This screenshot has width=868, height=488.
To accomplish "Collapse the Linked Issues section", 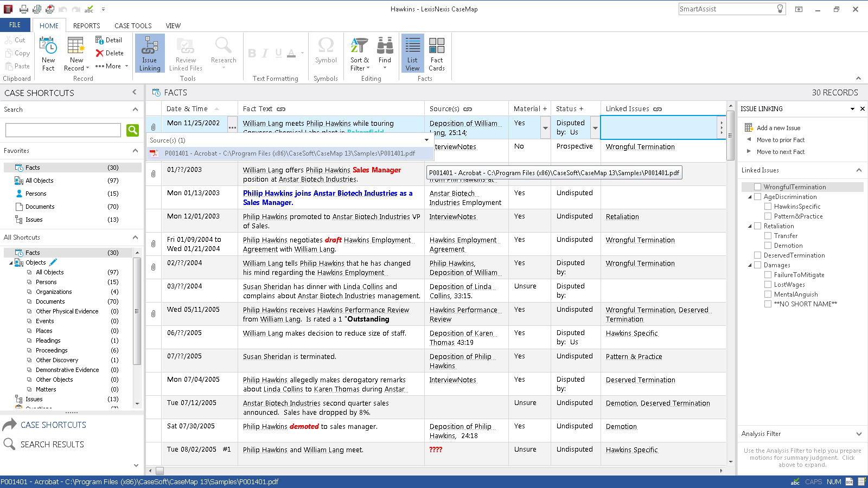I will (x=859, y=170).
